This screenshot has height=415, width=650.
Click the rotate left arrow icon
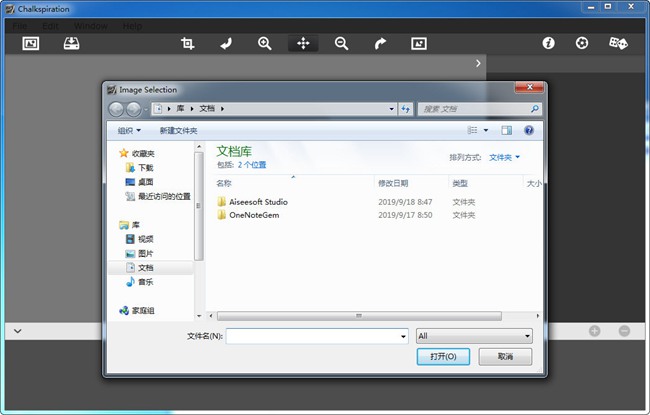tap(226, 44)
